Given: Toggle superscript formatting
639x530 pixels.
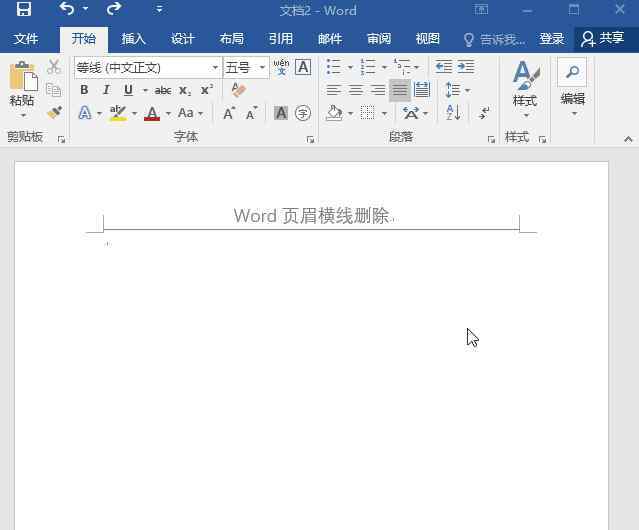Looking at the screenshot, I should (207, 90).
